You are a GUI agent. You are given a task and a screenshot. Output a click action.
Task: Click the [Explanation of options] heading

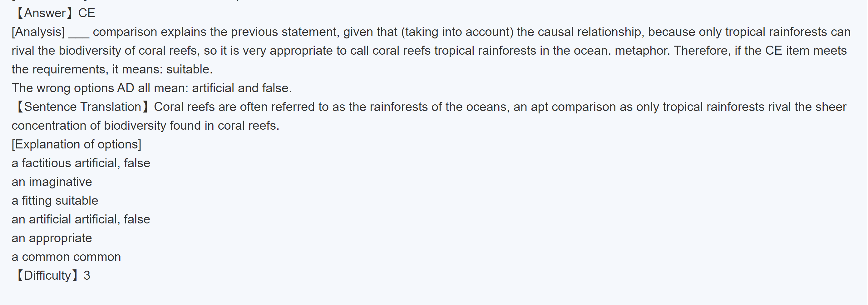pyautogui.click(x=76, y=144)
